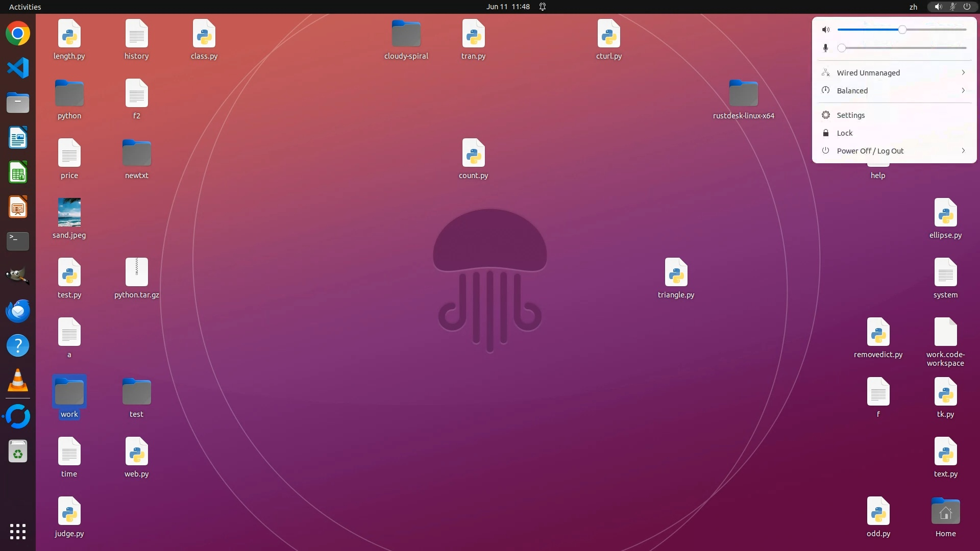
Task: Launch Visual Studio Code from dock
Action: coord(18,68)
